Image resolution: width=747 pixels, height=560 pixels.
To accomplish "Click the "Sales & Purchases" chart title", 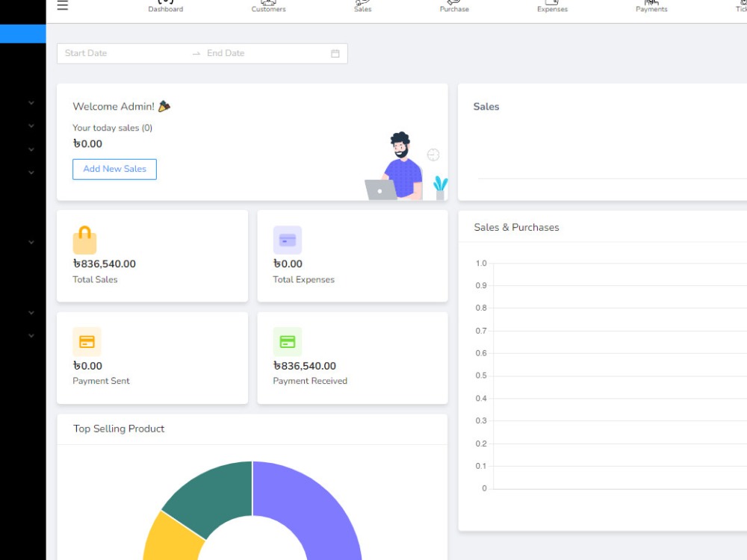I will (x=516, y=227).
